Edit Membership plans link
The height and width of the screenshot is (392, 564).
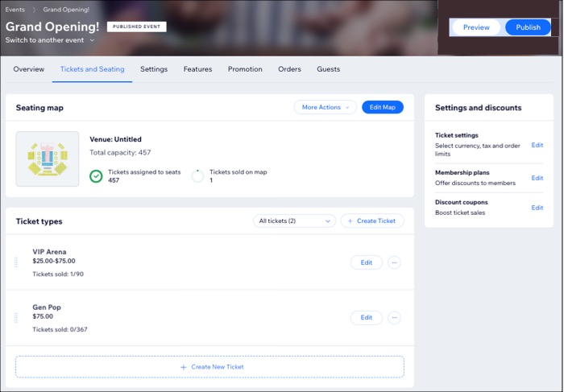point(537,178)
